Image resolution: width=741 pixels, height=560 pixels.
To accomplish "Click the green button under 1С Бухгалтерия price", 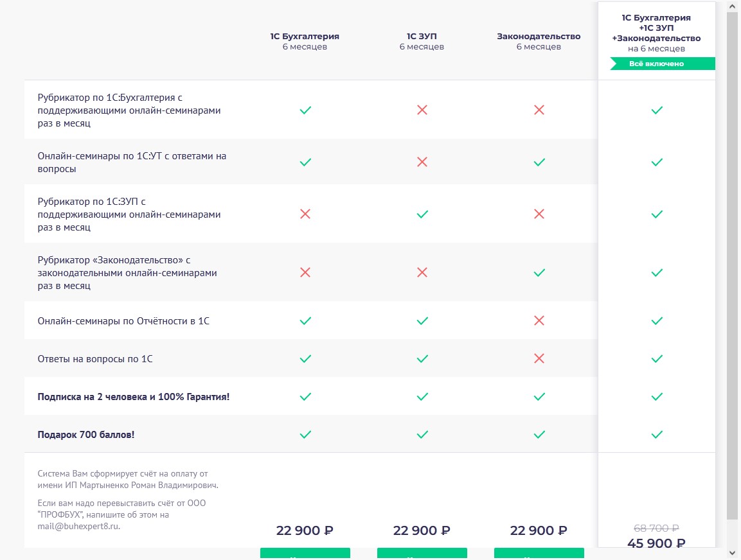I will click(305, 554).
